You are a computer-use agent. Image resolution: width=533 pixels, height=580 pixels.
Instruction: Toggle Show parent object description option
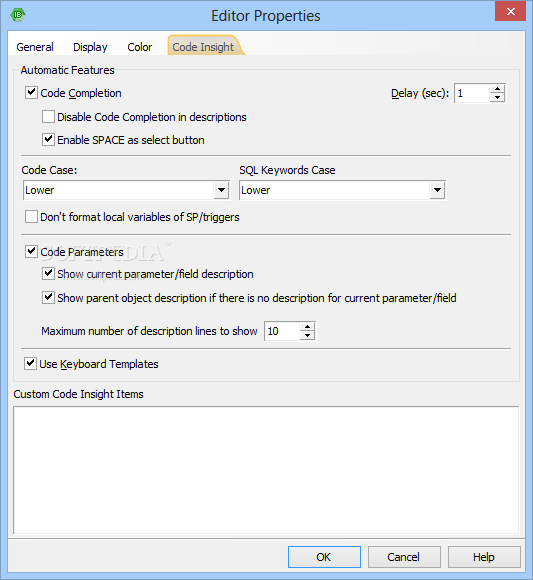pyautogui.click(x=48, y=297)
